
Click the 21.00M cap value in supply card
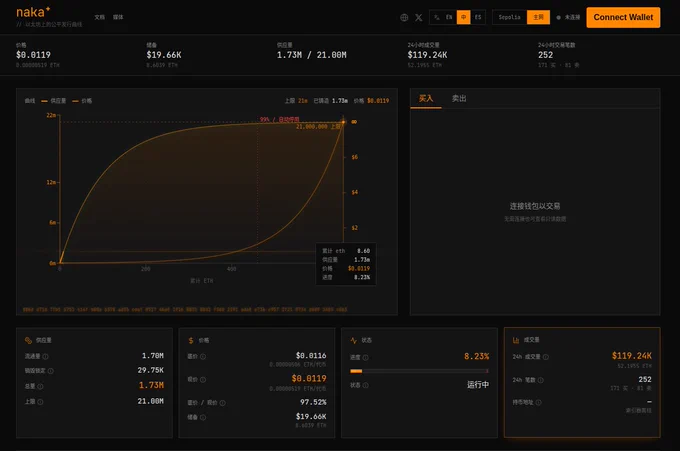coord(150,402)
